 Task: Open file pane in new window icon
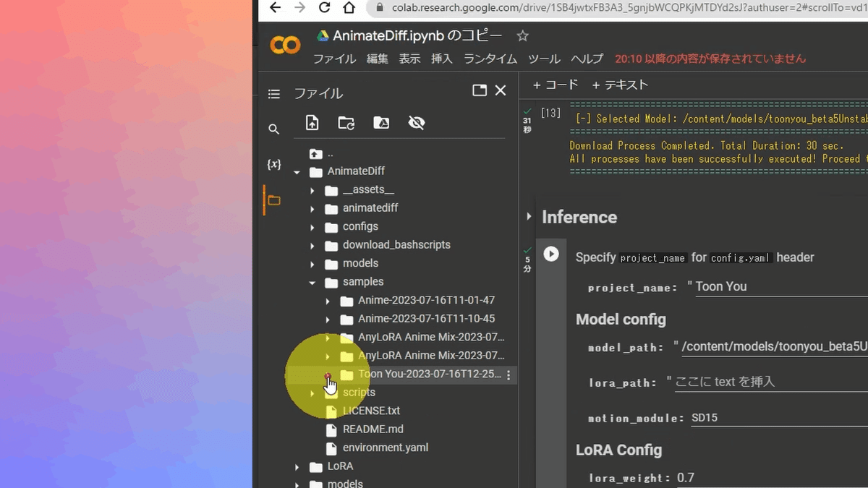click(x=479, y=90)
